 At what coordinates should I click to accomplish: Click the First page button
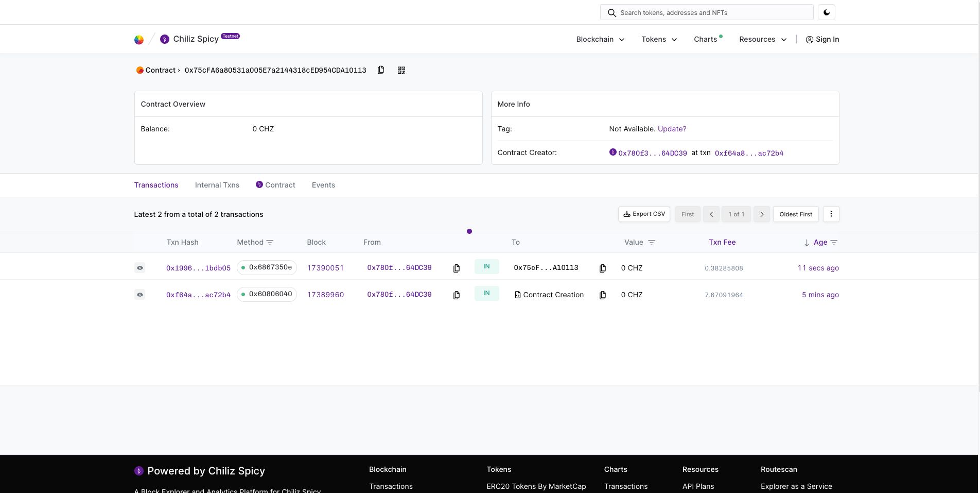[688, 214]
